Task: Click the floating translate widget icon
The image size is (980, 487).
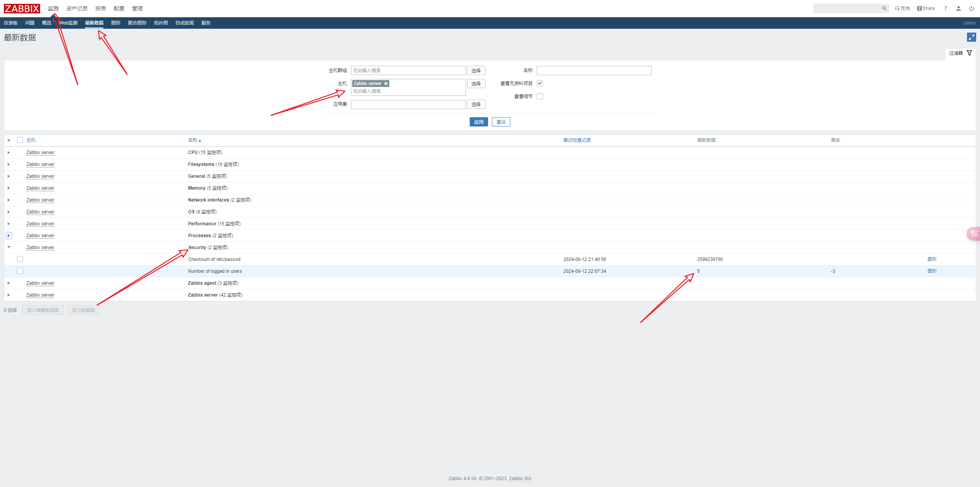Action: (974, 234)
